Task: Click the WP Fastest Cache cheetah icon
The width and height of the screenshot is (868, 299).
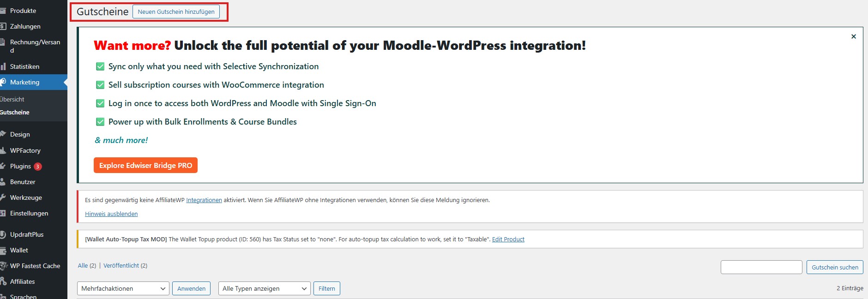Action: click(x=3, y=266)
